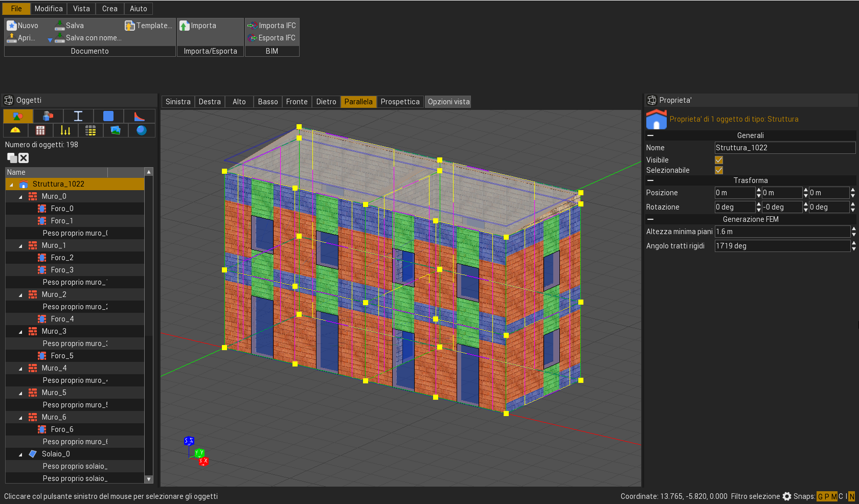
Task: Select the yellow table grid icon
Action: click(x=91, y=130)
